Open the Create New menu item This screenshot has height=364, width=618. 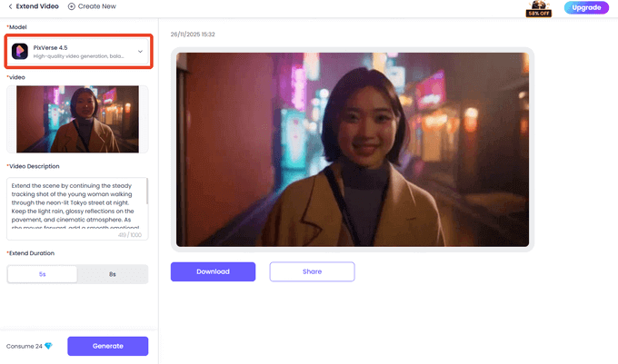(96, 6)
